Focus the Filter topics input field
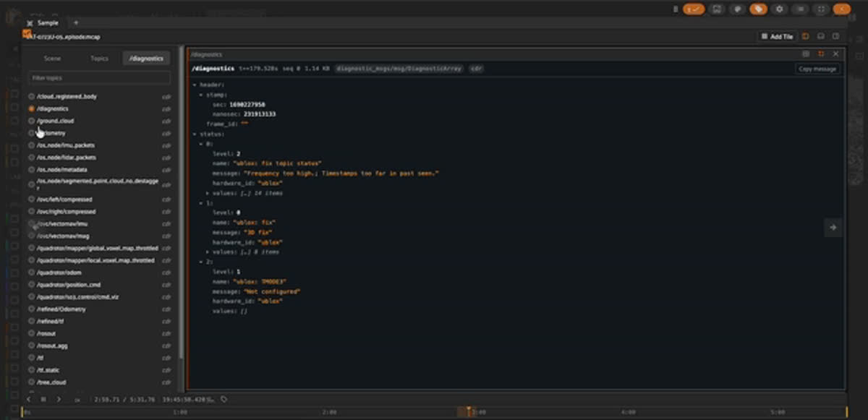868x420 pixels. pyautogui.click(x=99, y=77)
